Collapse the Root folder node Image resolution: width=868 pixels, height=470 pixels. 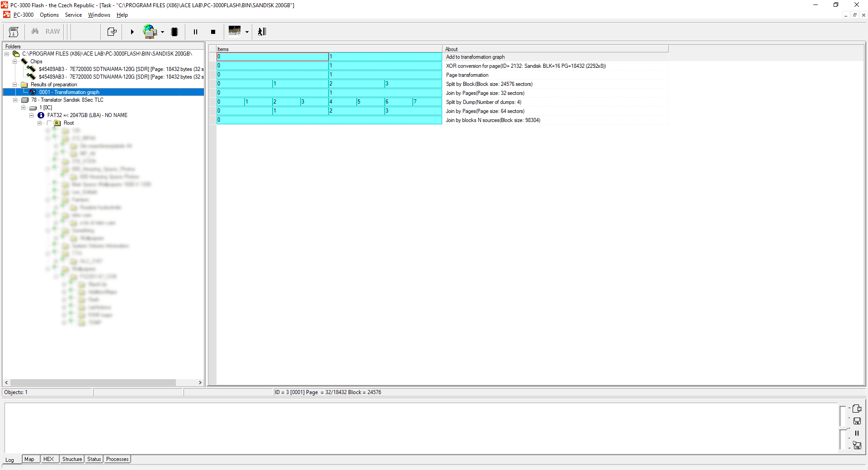[x=39, y=123]
